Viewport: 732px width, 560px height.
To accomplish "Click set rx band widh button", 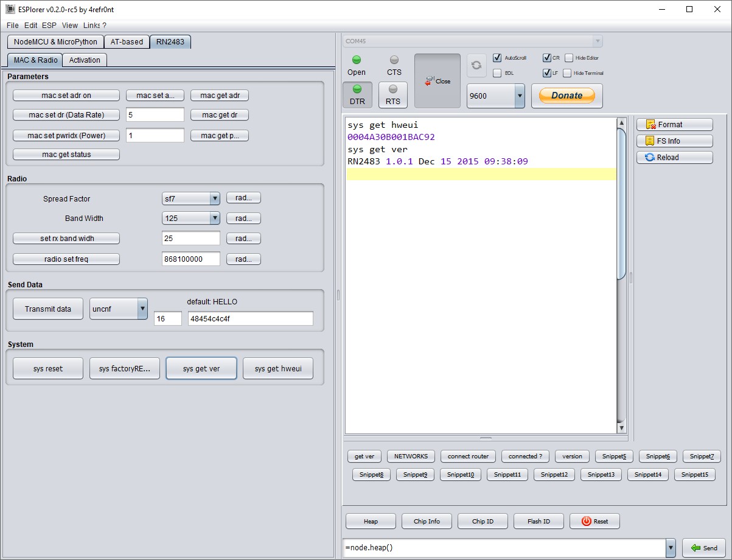I will 66,238.
